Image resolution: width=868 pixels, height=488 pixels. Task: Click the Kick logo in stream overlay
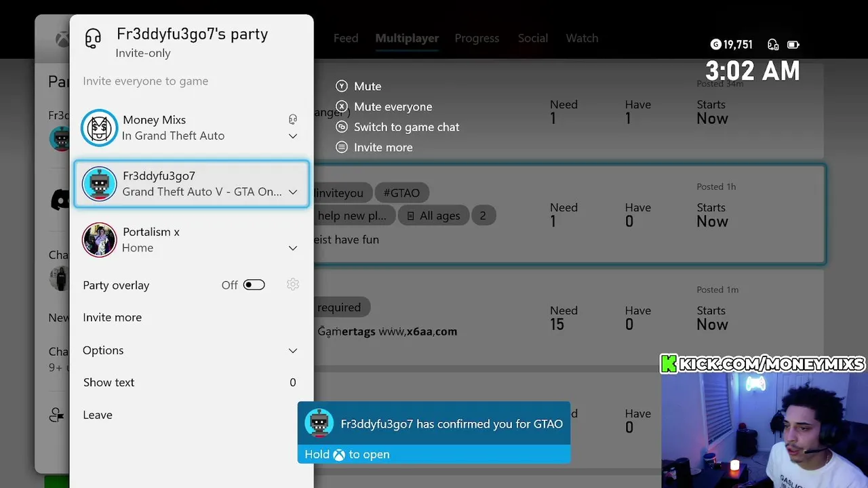[x=669, y=364]
